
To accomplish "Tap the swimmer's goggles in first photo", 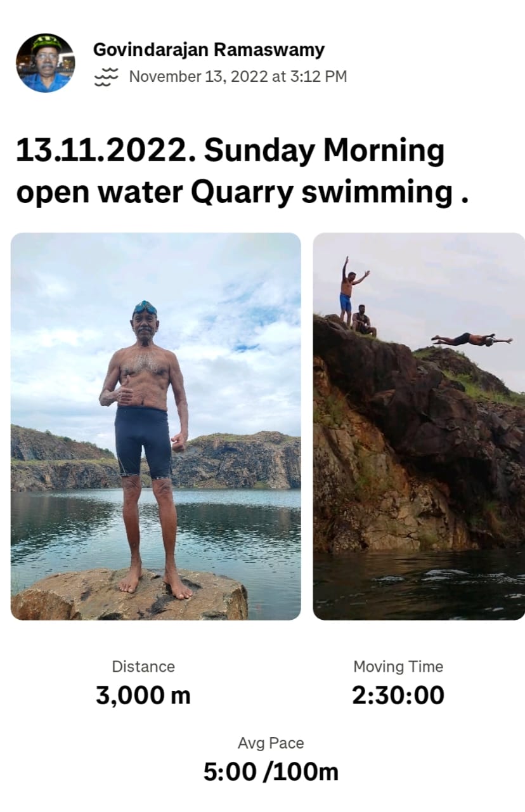I will 145,308.
